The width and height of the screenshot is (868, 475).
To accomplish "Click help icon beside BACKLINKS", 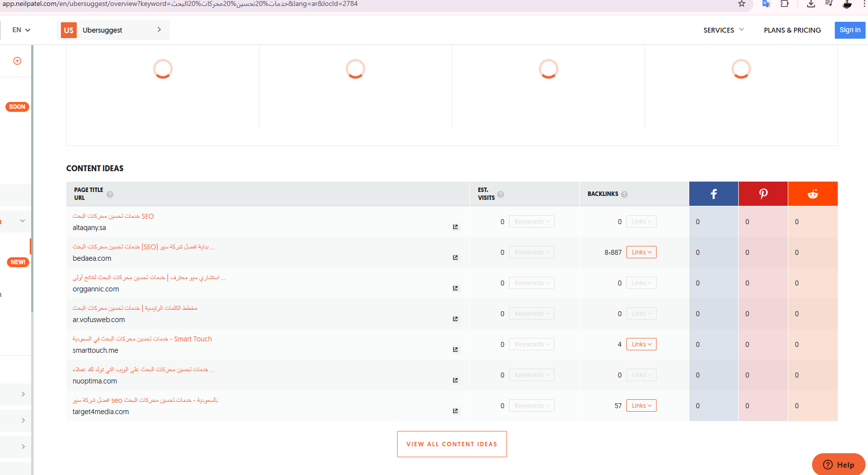I will click(x=624, y=194).
